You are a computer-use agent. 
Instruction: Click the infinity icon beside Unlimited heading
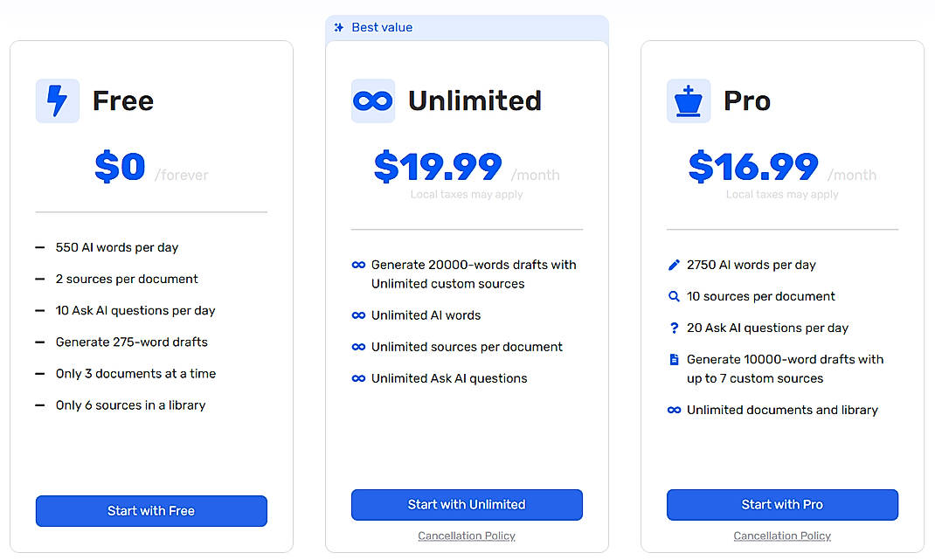click(373, 100)
